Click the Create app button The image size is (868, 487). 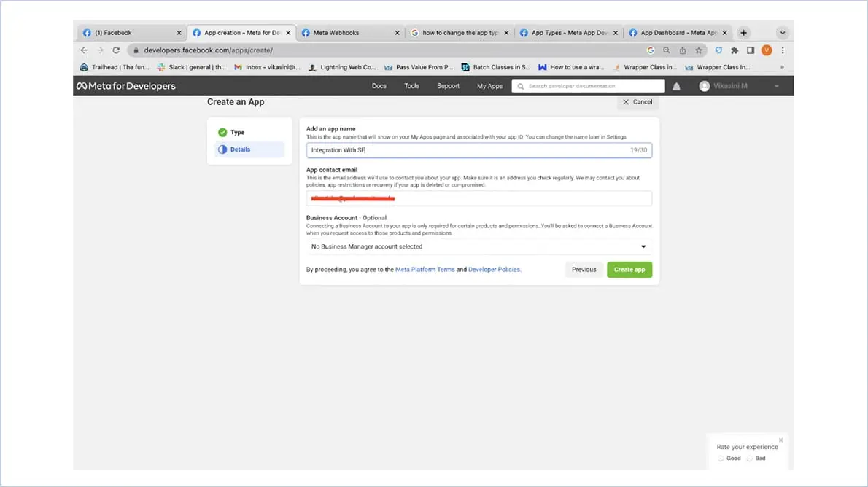(x=629, y=270)
